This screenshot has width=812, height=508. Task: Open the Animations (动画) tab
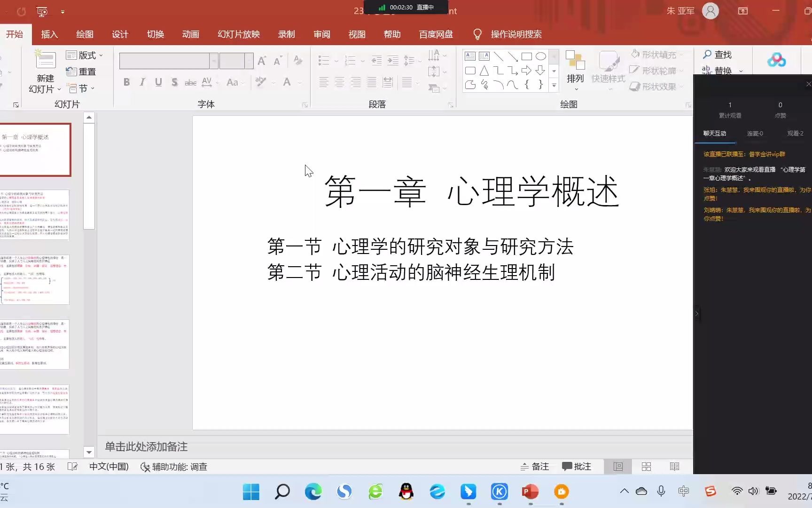click(x=191, y=34)
